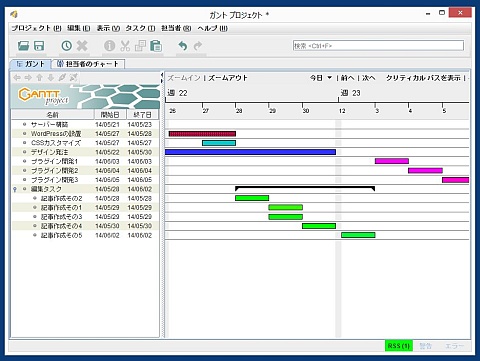The width and height of the screenshot is (480, 361).
Task: Click クリティカルパスを表示
Action: coord(423,78)
